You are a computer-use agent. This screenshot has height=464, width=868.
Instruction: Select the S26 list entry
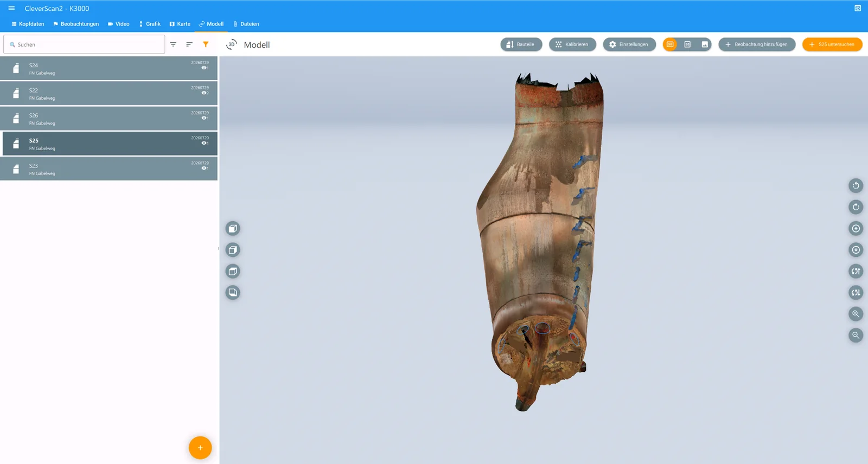click(108, 118)
